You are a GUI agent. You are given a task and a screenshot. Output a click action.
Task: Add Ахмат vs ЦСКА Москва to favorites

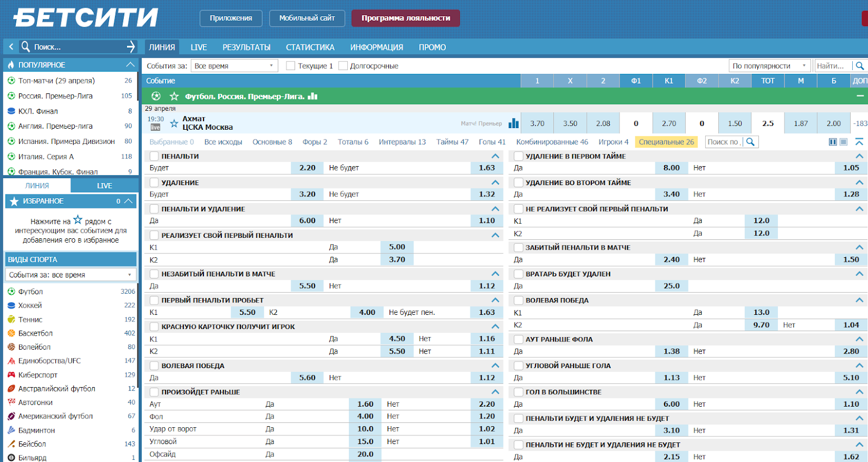174,123
